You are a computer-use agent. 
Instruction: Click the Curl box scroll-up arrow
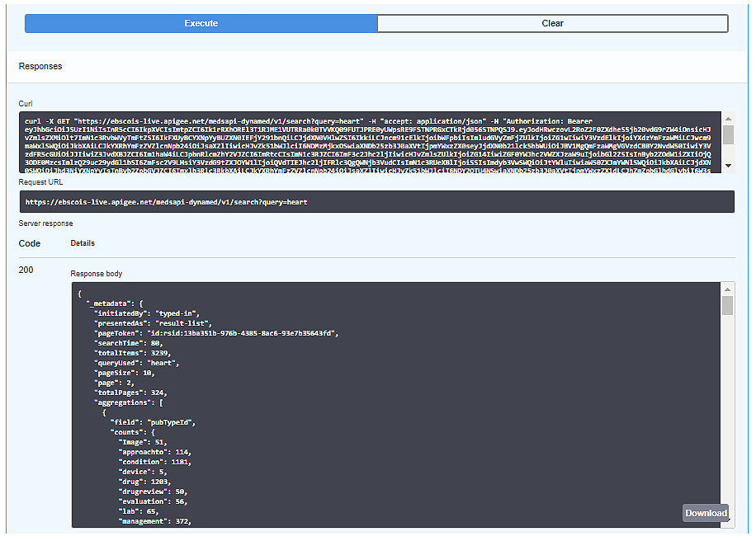[x=728, y=118]
